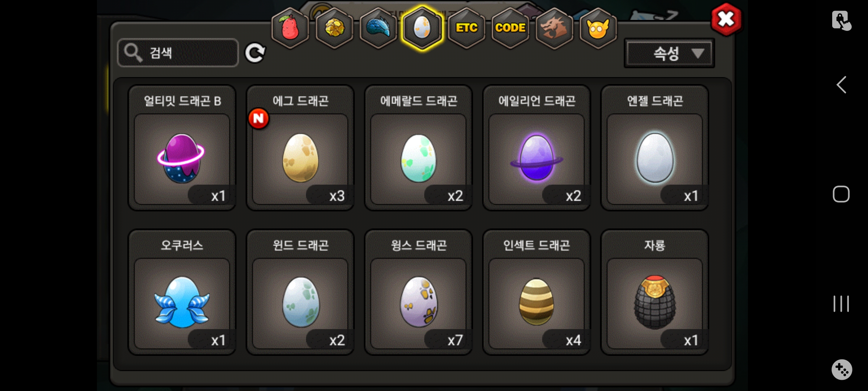Switch to the ETC tab
Viewport: 868px width, 391px height.
(x=467, y=28)
